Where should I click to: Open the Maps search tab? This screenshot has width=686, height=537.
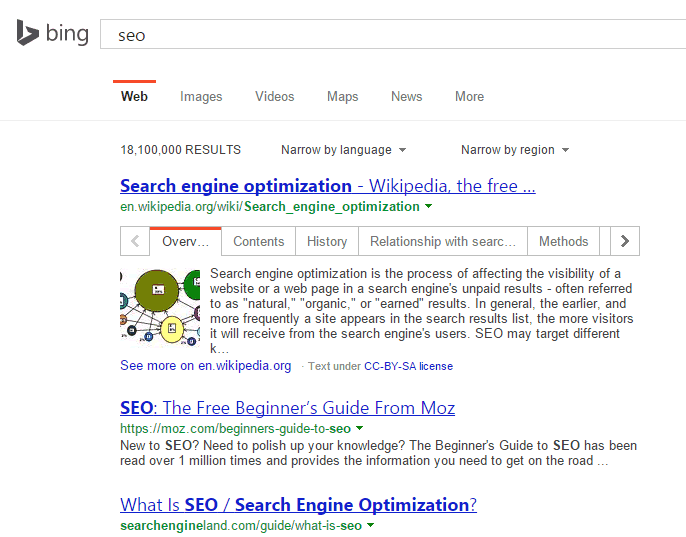coord(342,97)
